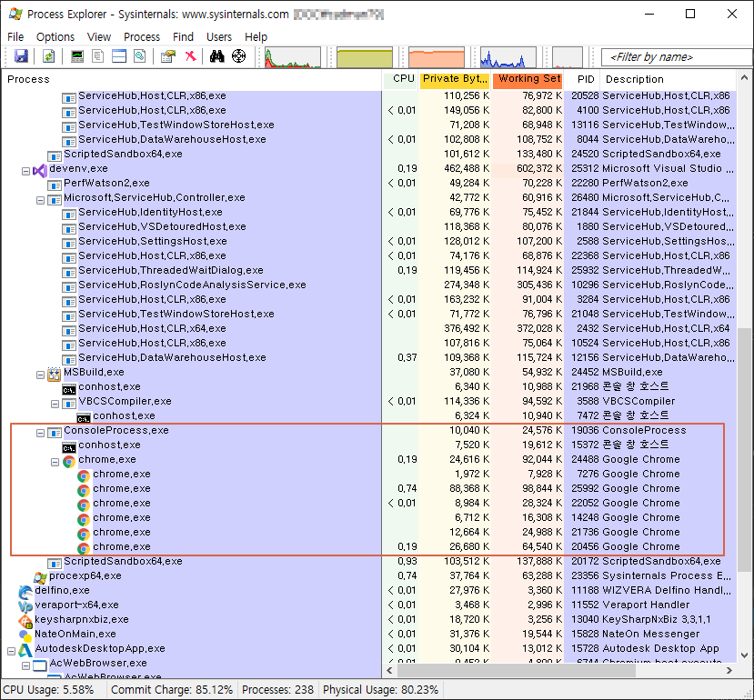Open the System Information icon
This screenshot has width=754, height=700.
click(77, 56)
